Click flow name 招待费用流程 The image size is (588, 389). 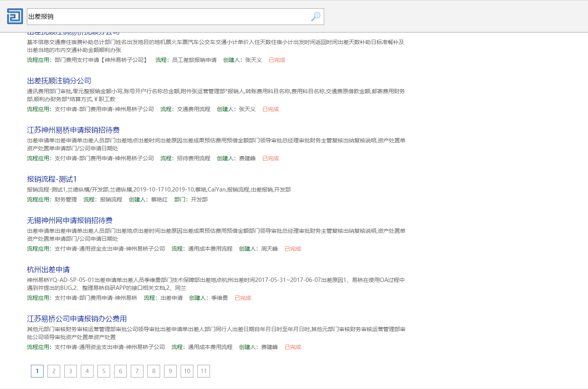point(194,158)
